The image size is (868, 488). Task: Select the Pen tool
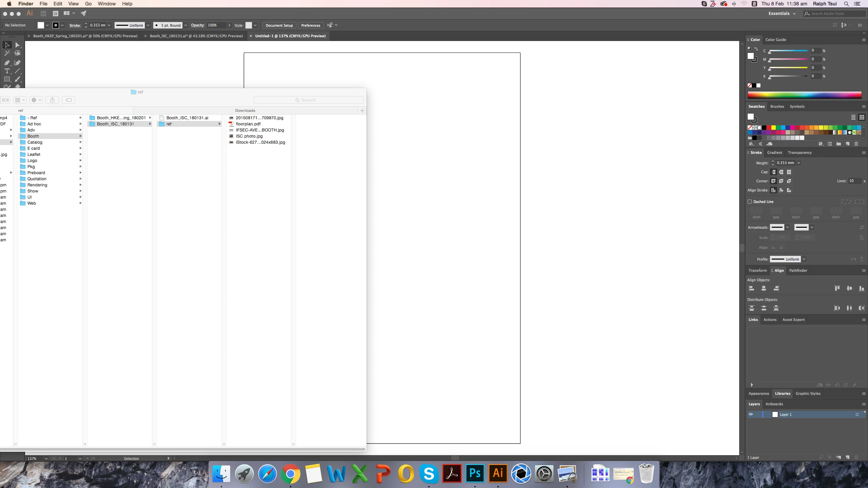click(7, 63)
